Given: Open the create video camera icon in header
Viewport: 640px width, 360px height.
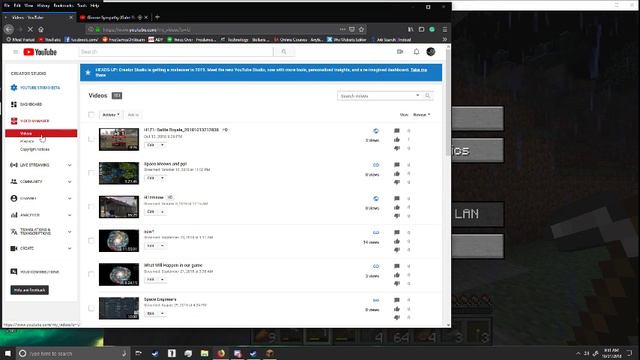Looking at the screenshot, I should tap(400, 52).
